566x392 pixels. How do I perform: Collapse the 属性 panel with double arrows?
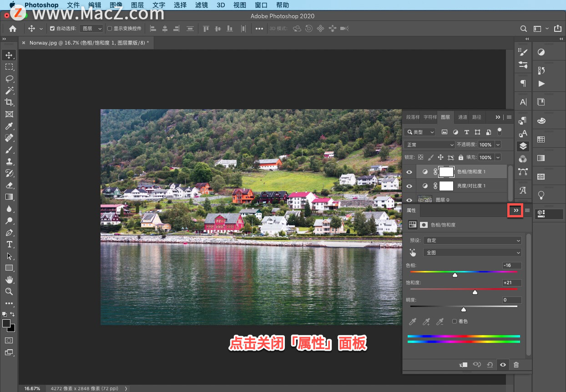click(x=515, y=211)
